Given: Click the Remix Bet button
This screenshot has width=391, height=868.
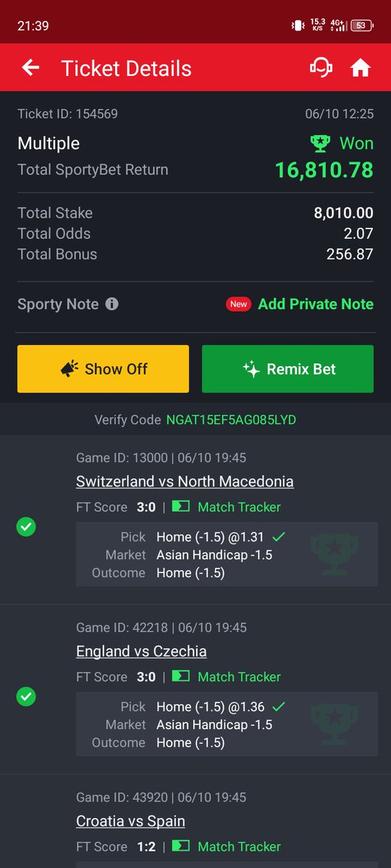Looking at the screenshot, I should (x=287, y=369).
